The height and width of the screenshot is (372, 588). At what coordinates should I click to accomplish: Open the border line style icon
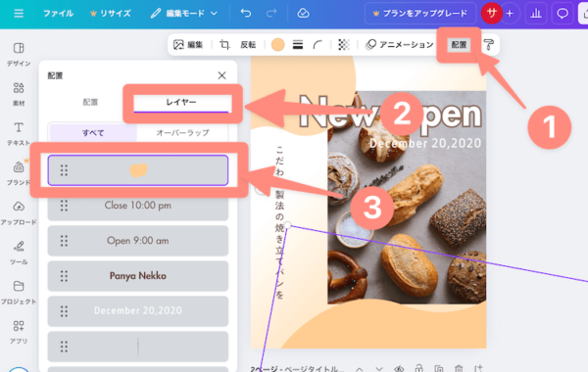298,45
